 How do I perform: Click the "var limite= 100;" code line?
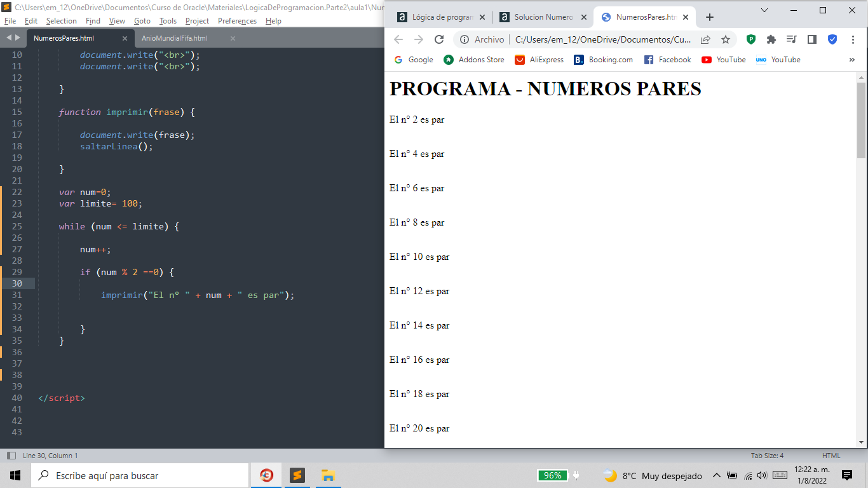[x=100, y=203]
